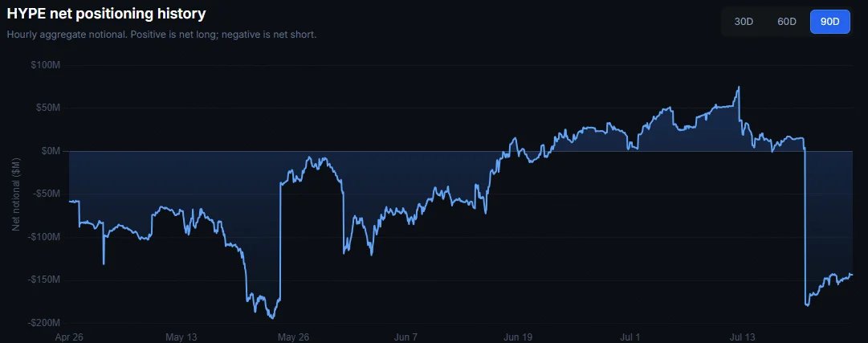The image size is (868, 343).
Task: Click the $50M y-axis label
Action: click(49, 108)
